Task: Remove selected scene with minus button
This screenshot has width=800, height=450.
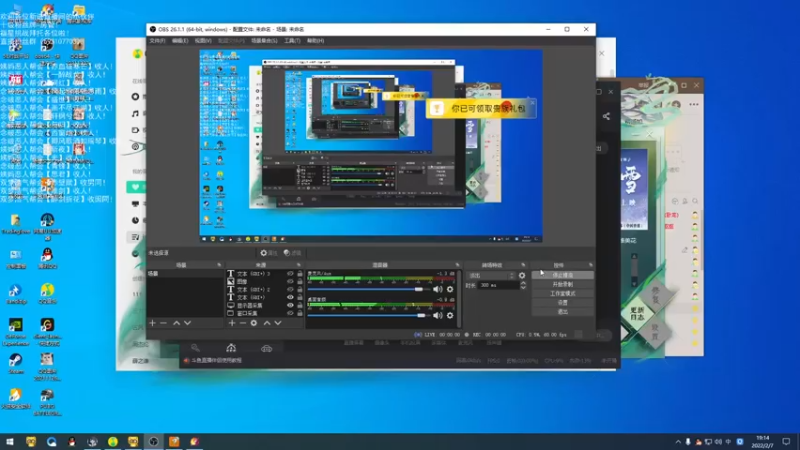Action: 163,323
